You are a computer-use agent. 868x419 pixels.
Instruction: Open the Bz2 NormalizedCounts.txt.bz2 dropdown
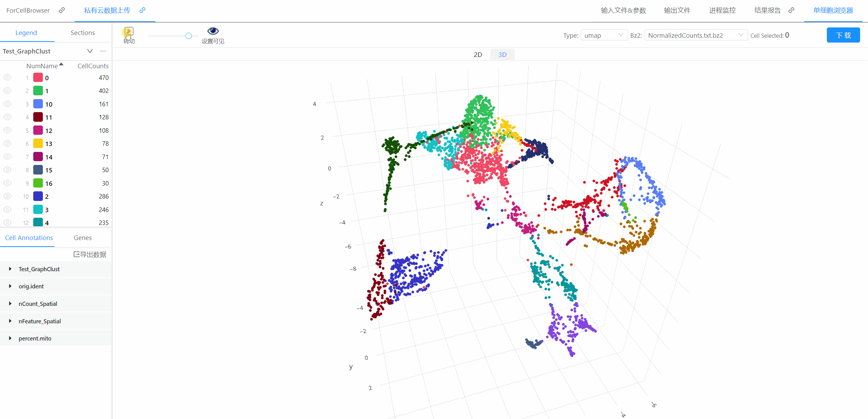point(696,35)
